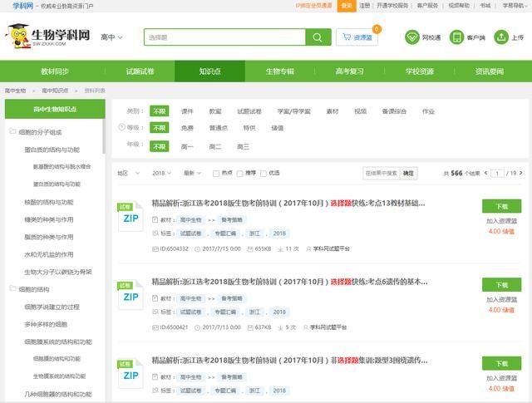The image size is (532, 403).
Task: Click 加入资源篮 under second result
Action: click(501, 300)
